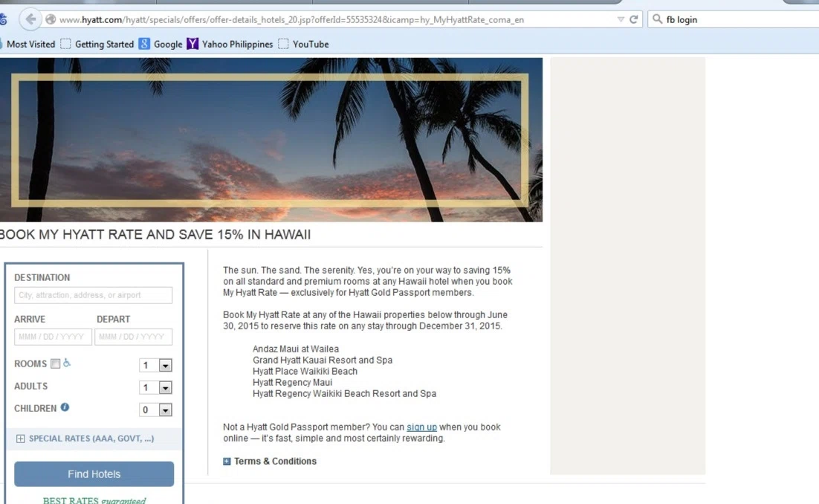
Task: Open the URL history dropdown arrow
Action: point(621,19)
